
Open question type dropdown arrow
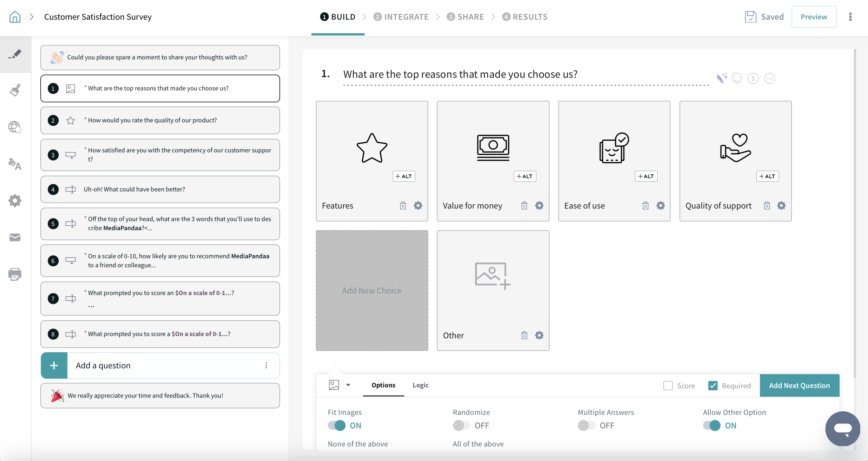coord(348,385)
